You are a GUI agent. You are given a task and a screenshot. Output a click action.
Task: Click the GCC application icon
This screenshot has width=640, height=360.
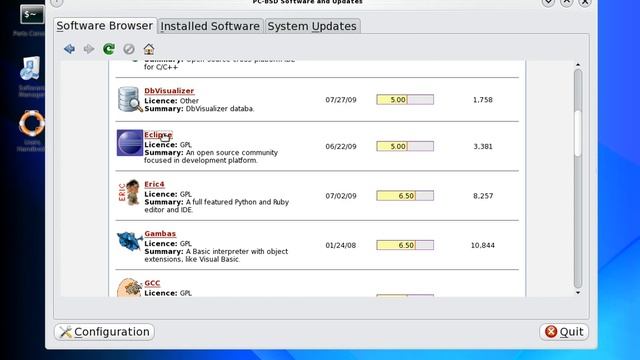(x=129, y=287)
